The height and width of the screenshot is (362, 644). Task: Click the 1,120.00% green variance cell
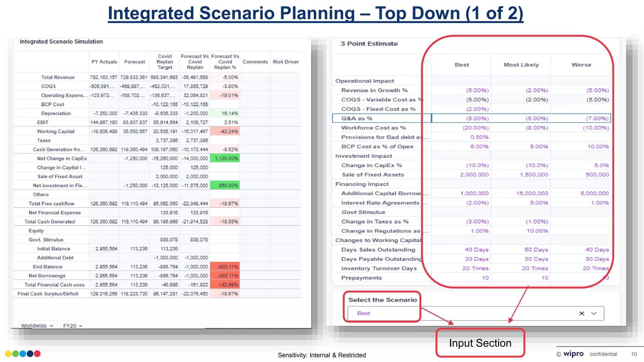[225, 158]
